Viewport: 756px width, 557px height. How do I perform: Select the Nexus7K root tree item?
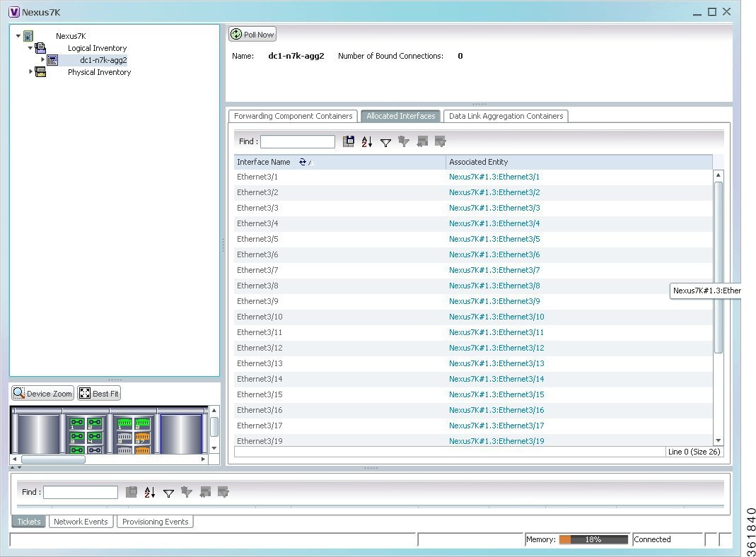(71, 36)
